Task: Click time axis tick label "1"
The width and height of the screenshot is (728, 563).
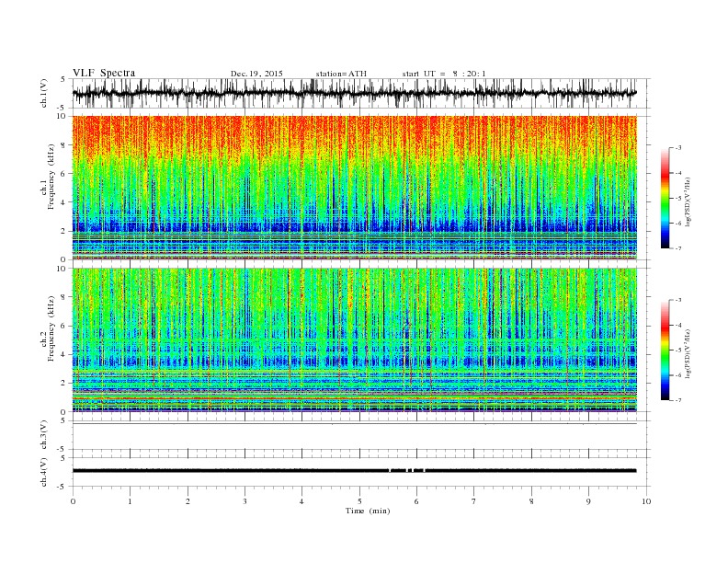Action: click(130, 501)
